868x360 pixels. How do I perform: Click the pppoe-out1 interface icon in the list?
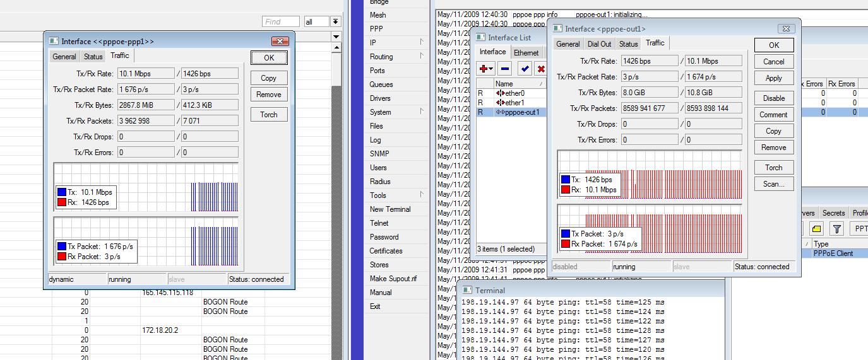tap(501, 112)
